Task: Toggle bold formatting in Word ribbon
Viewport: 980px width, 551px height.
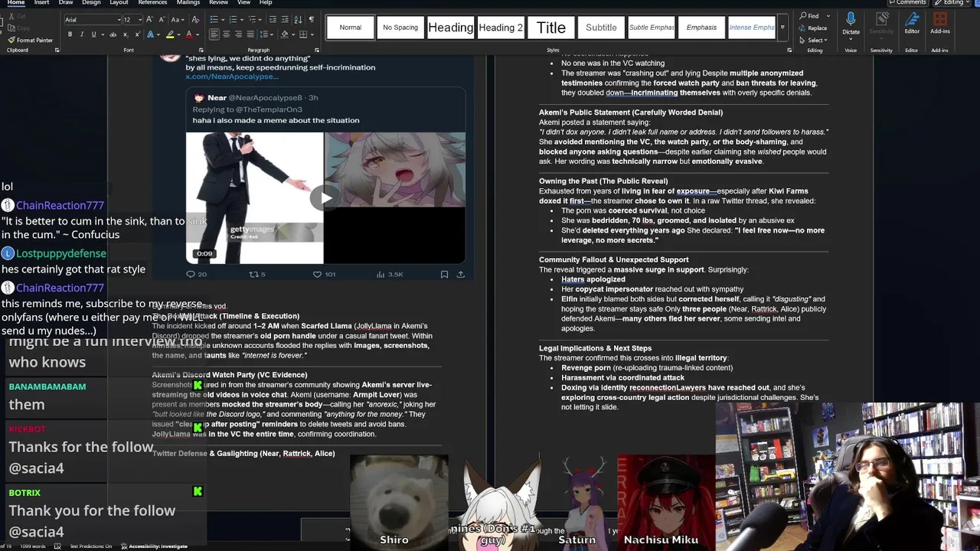Action: [70, 34]
